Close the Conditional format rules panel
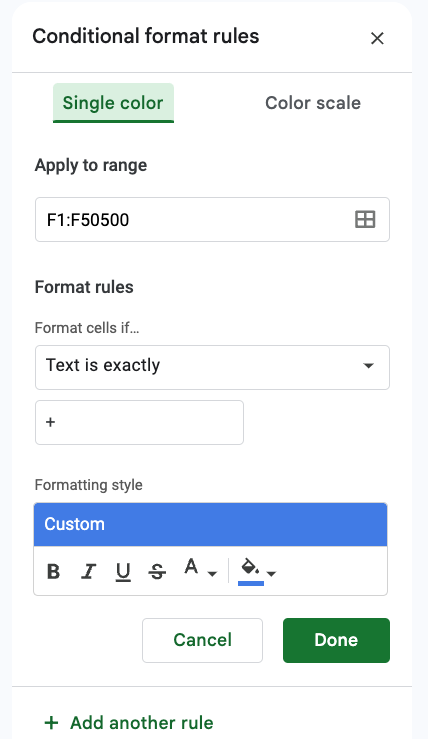Viewport: 428px width, 739px height. pos(377,38)
